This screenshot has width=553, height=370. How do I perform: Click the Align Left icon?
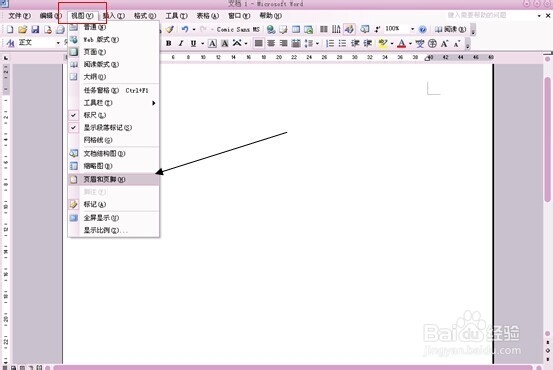tap(259, 43)
